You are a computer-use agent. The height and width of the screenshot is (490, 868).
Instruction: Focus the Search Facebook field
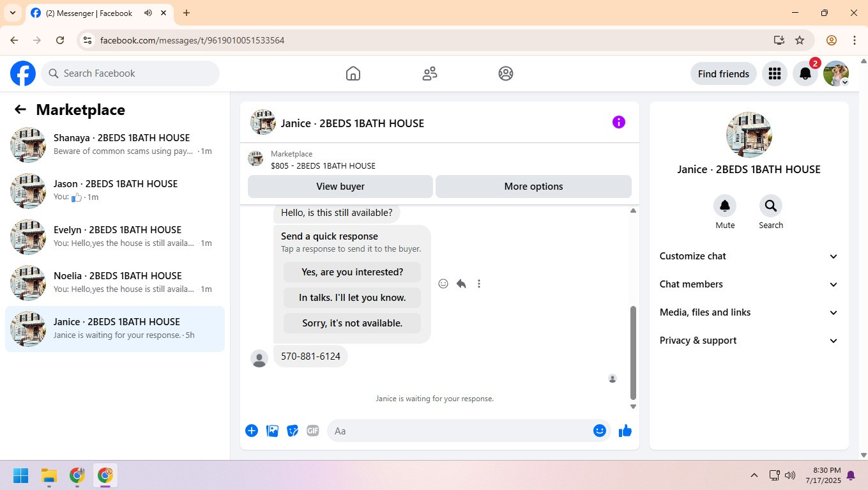(130, 73)
